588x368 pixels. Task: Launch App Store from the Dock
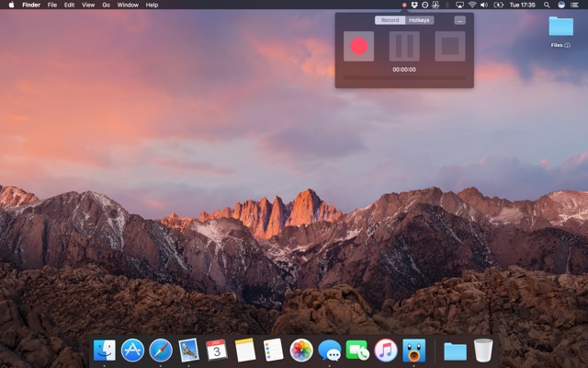click(132, 350)
